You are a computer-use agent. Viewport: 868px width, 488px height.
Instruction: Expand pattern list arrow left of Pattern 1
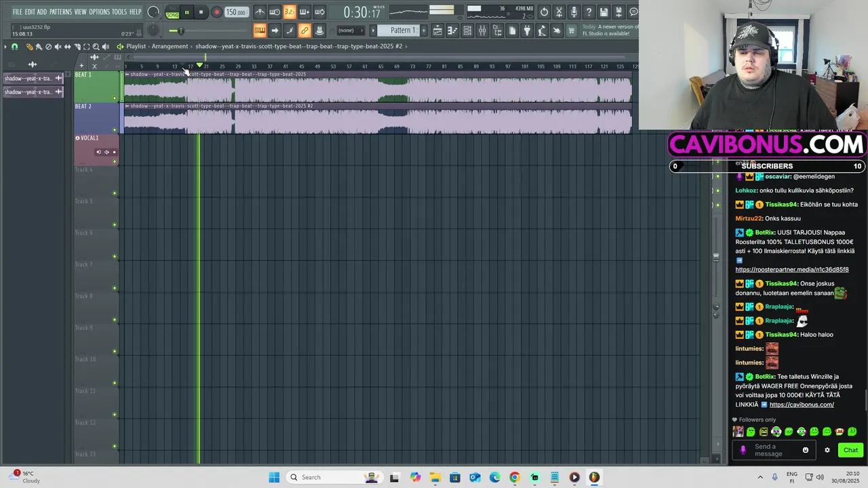372,30
